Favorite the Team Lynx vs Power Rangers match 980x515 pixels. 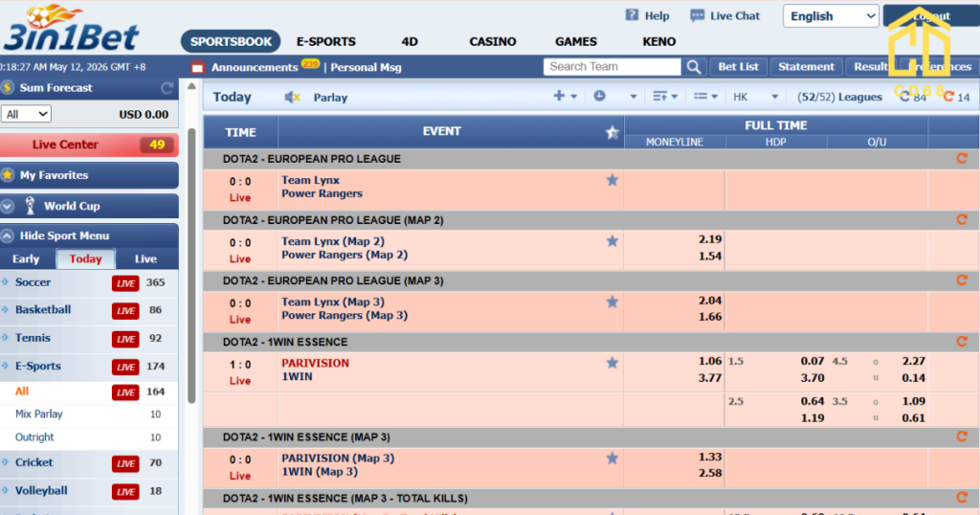point(612,181)
